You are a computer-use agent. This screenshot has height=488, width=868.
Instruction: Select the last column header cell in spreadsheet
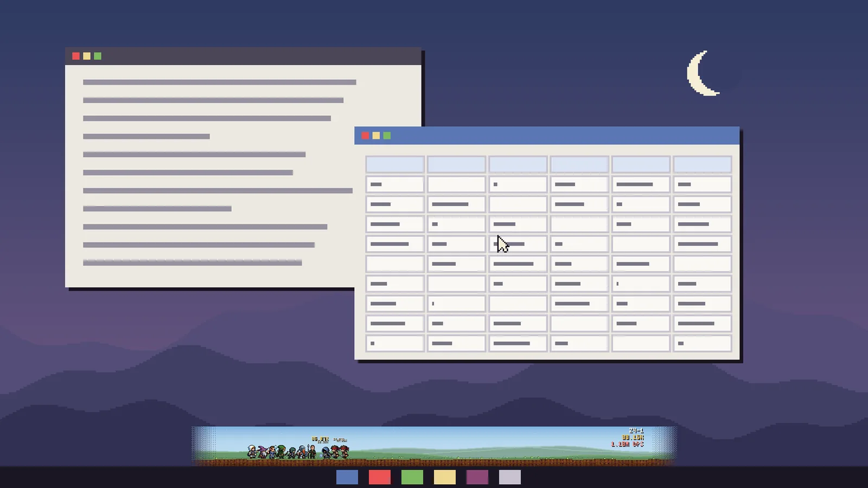703,164
